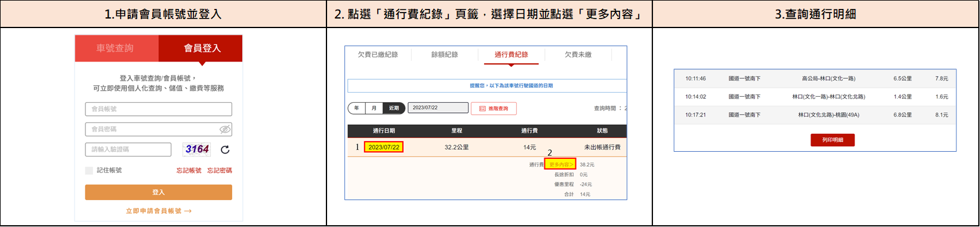Focus the 會員密碼 input field

(x=159, y=129)
